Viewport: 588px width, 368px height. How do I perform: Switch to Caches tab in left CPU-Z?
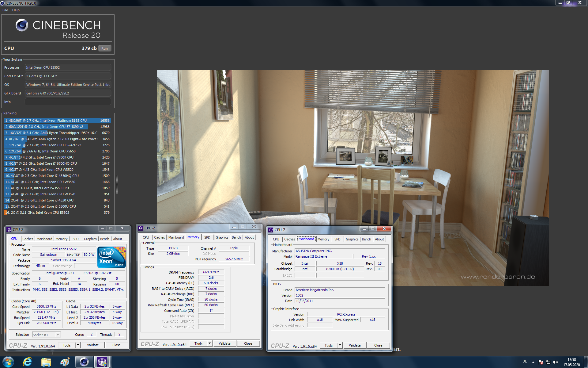pos(28,239)
